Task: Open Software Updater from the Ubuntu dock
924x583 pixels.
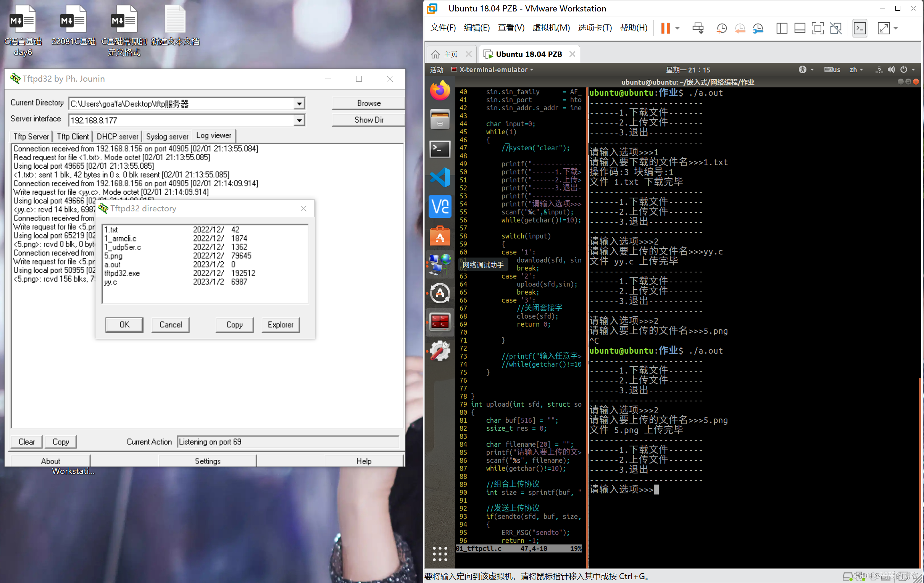Action: [x=439, y=293]
